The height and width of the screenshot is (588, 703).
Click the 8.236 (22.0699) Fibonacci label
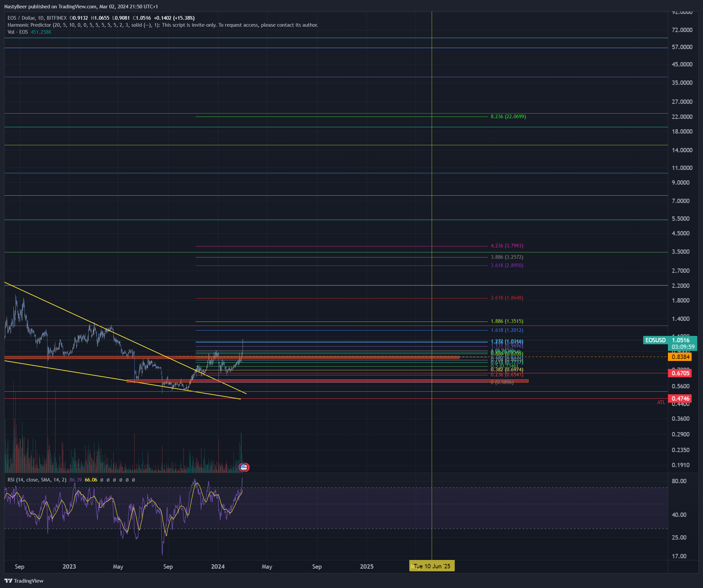pyautogui.click(x=508, y=117)
